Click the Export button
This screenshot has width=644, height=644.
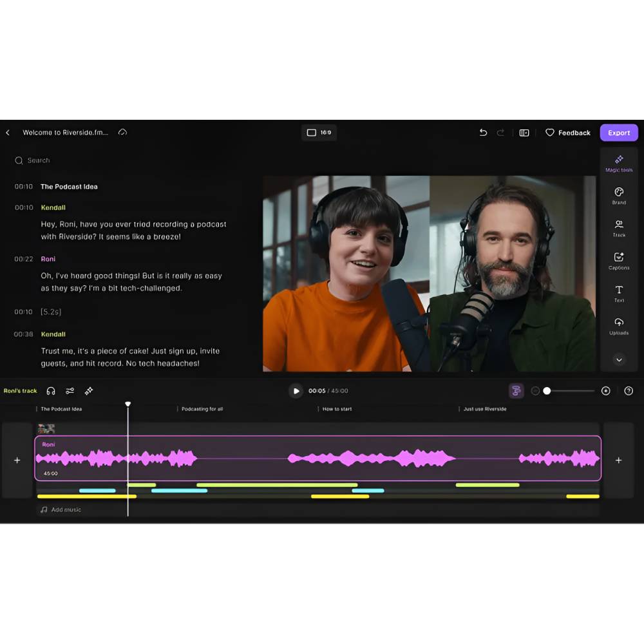(x=619, y=133)
